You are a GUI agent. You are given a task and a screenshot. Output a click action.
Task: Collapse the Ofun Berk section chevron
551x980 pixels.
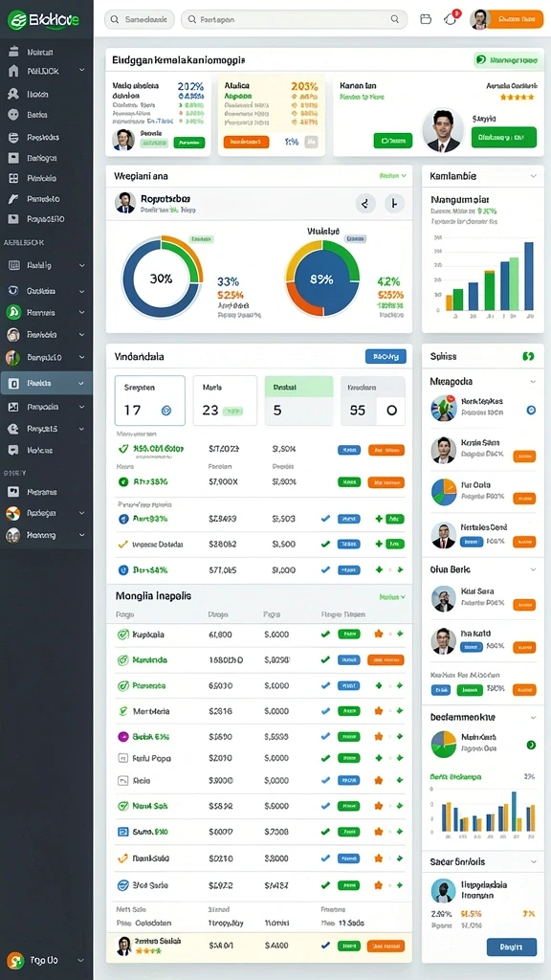click(533, 569)
